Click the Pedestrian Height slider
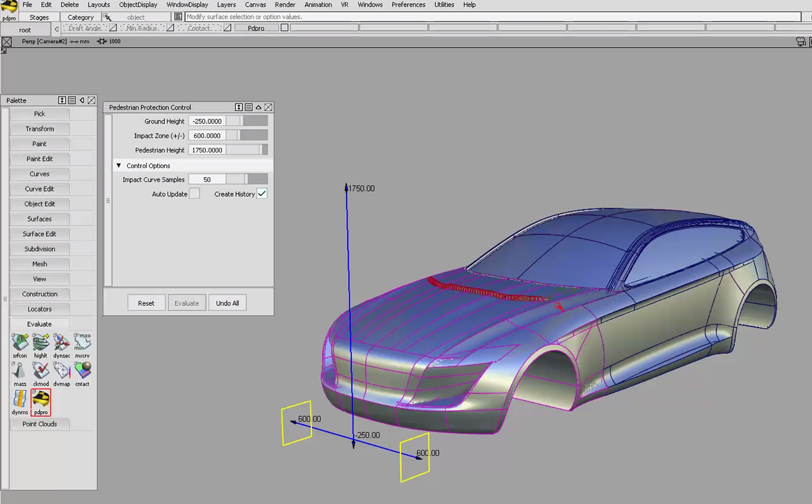 point(246,150)
